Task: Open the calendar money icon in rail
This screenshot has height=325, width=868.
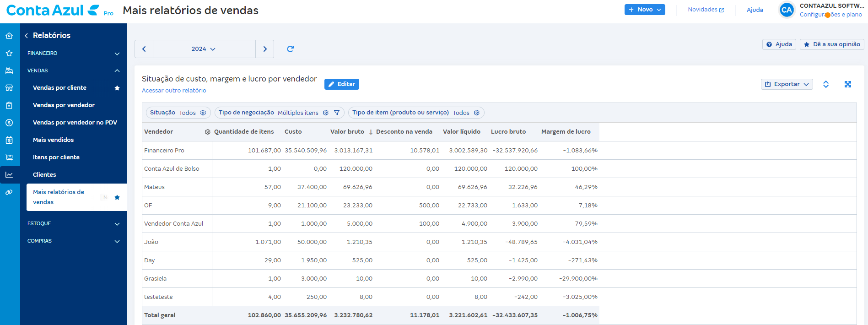Action: [x=9, y=140]
